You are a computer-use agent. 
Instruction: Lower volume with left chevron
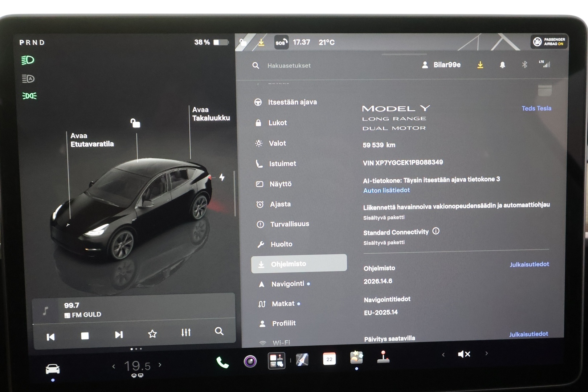443,355
